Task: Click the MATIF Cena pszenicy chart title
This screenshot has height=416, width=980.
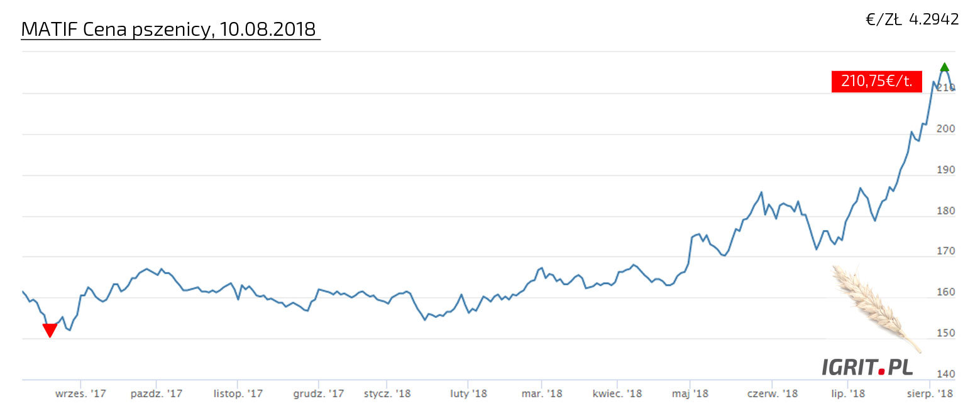Action: [x=168, y=29]
